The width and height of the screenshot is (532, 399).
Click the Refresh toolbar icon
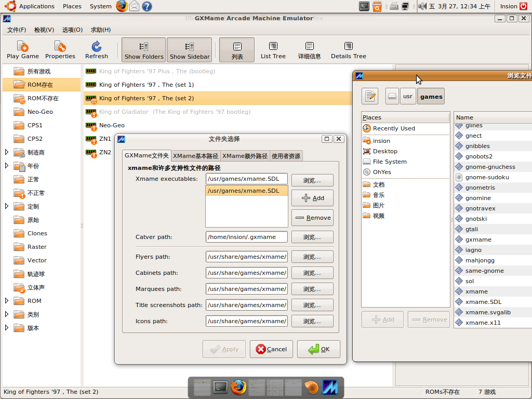coord(96,50)
